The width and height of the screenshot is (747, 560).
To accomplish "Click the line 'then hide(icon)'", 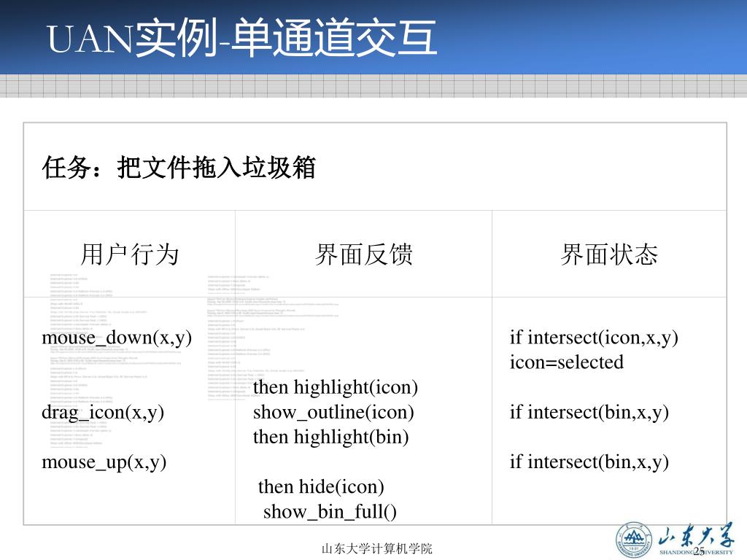I will click(x=321, y=487).
